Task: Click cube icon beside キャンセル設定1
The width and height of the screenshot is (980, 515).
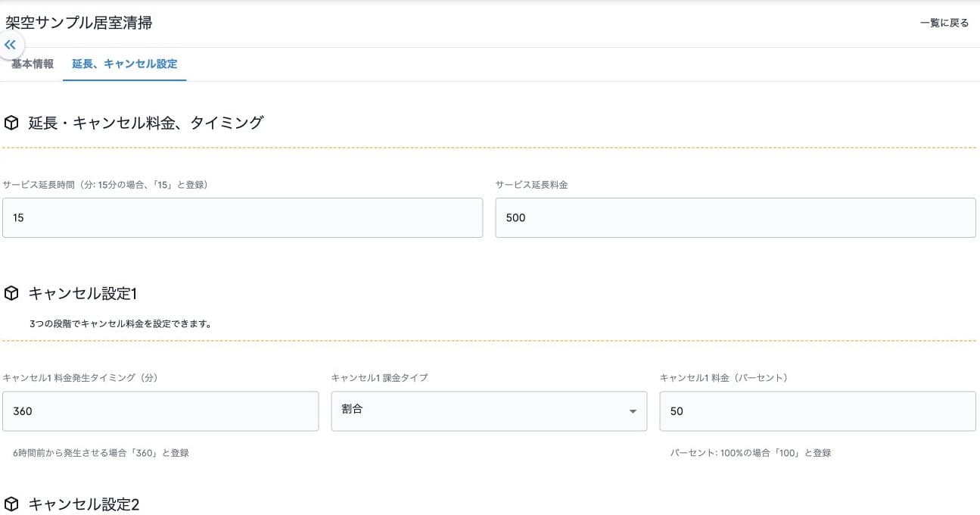Action: (11, 294)
